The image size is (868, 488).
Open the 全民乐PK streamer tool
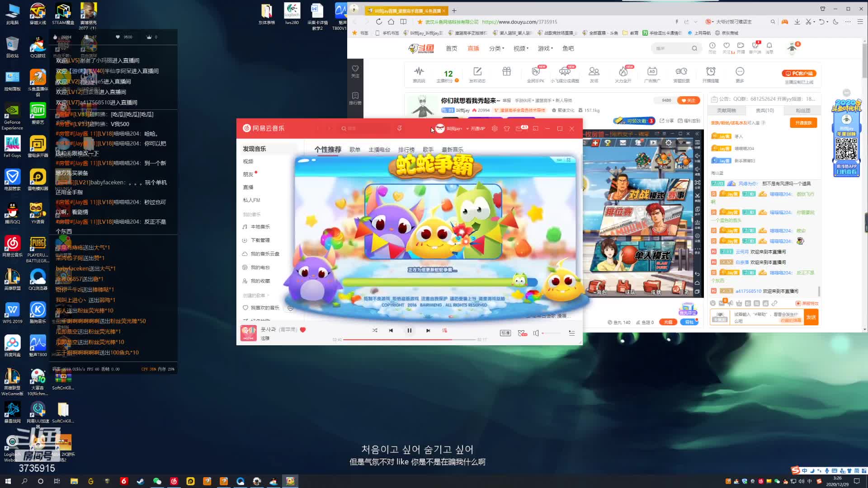pos(536,75)
